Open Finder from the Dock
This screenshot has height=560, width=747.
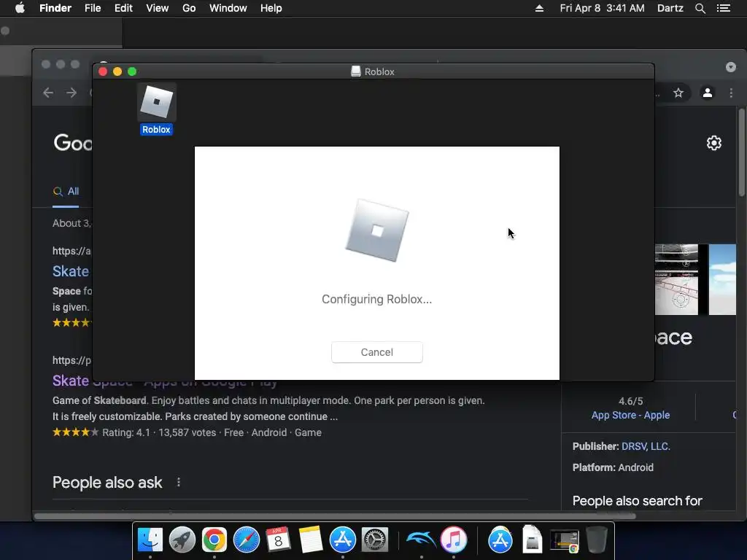click(x=150, y=540)
